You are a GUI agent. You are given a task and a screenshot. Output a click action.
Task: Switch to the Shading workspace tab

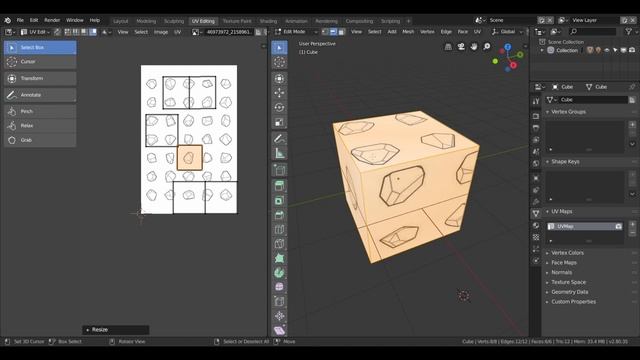coord(268,21)
